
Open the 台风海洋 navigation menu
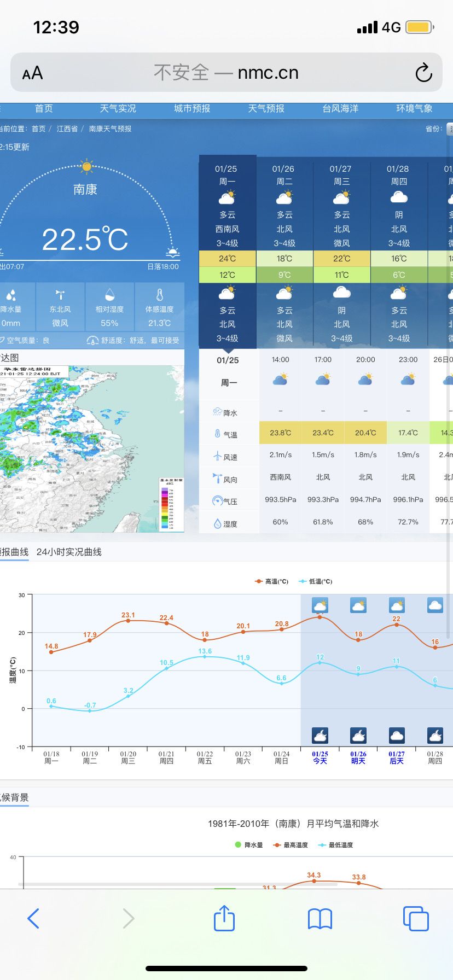pyautogui.click(x=340, y=108)
